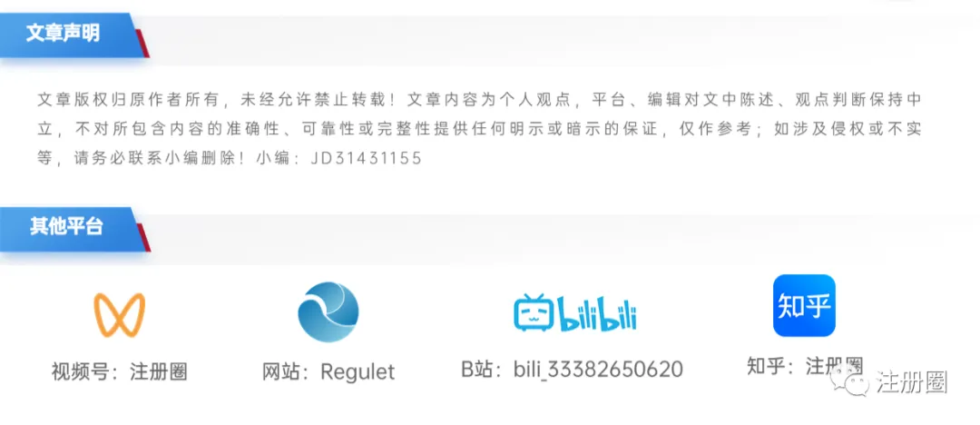
Task: Open the 网站：Regulet label
Action: [x=328, y=371]
